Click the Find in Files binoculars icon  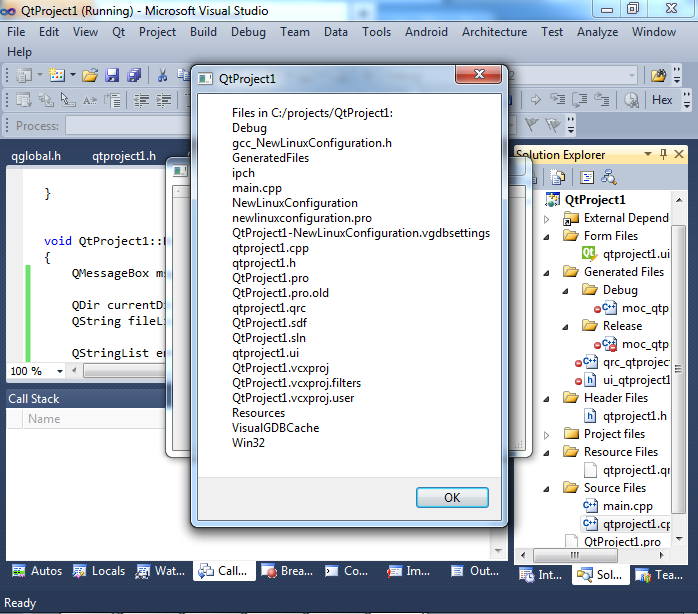[658, 76]
